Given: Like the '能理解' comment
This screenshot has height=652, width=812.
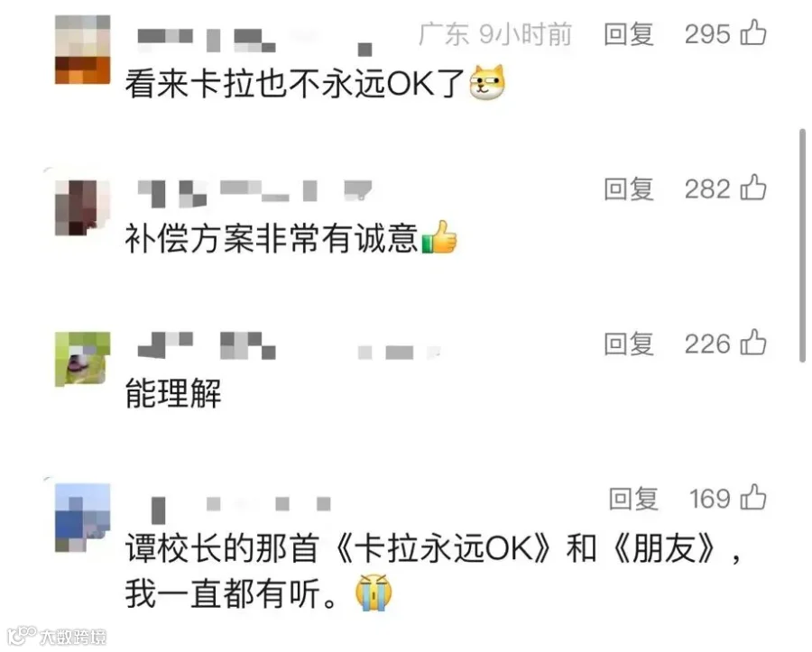Looking at the screenshot, I should point(753,343).
